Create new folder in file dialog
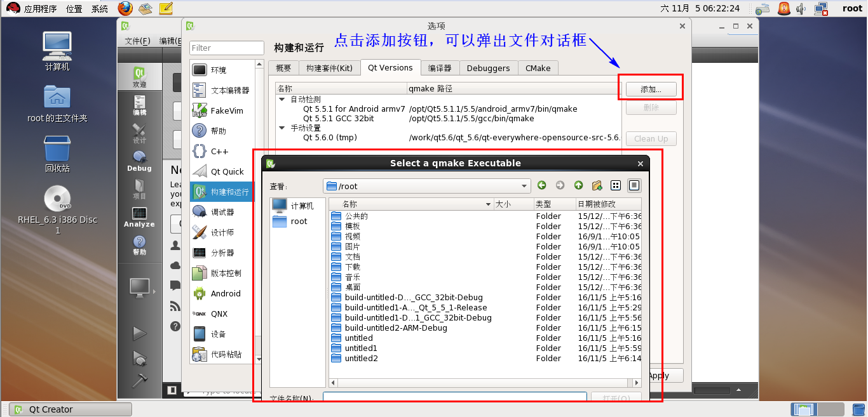 [x=597, y=185]
